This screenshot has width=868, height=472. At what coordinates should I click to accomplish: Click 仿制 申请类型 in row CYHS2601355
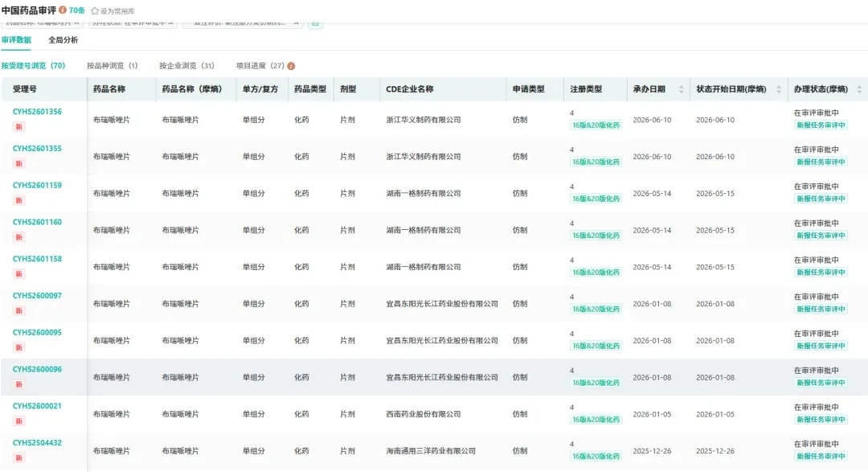pyautogui.click(x=520, y=157)
